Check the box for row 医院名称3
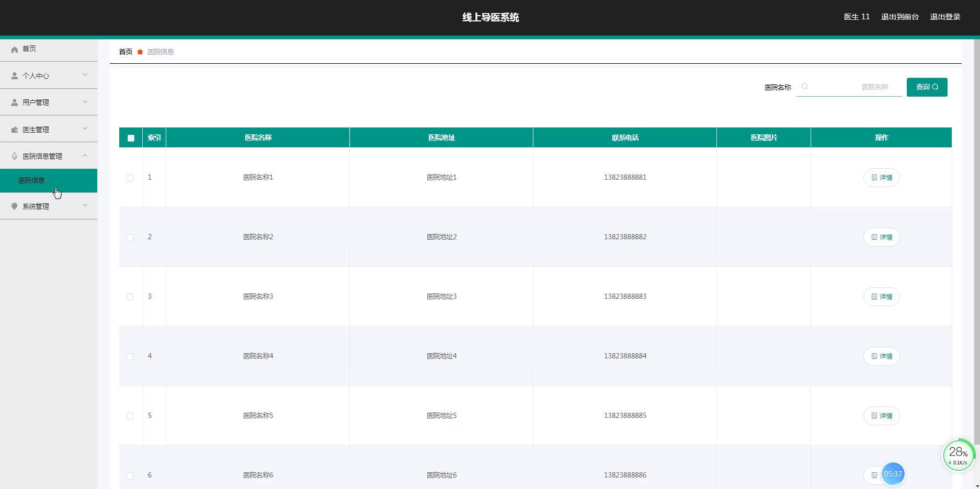The image size is (980, 489). coord(130,297)
